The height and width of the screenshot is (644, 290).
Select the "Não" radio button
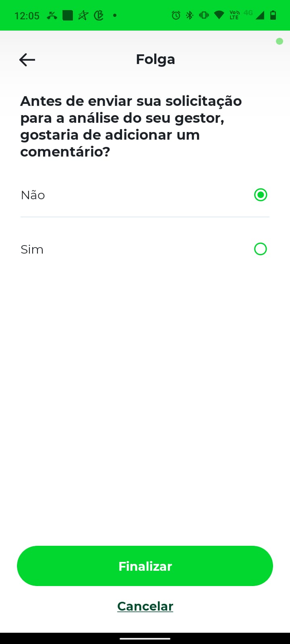coord(261,195)
